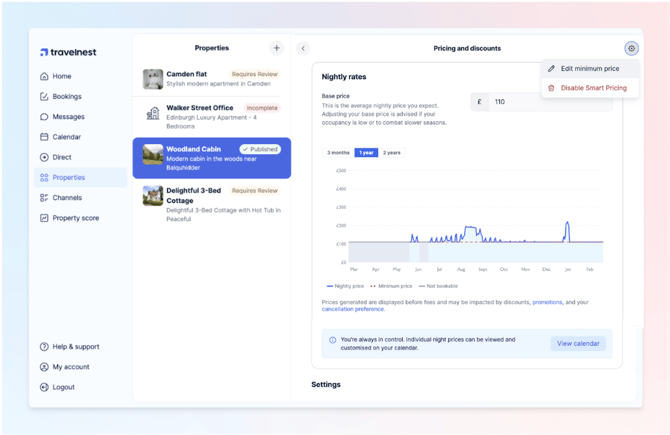
Task: Click the Direct circle icon
Action: (x=44, y=157)
